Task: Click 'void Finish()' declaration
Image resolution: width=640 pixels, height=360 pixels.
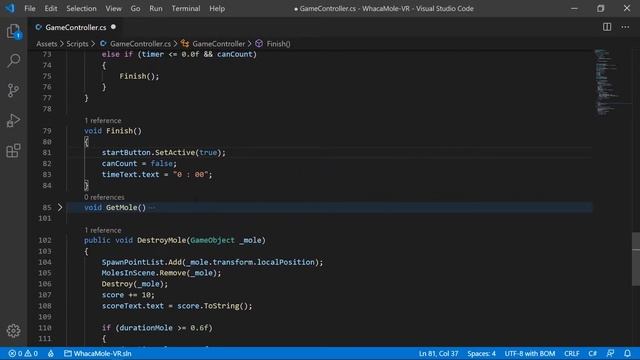Action: click(x=113, y=131)
